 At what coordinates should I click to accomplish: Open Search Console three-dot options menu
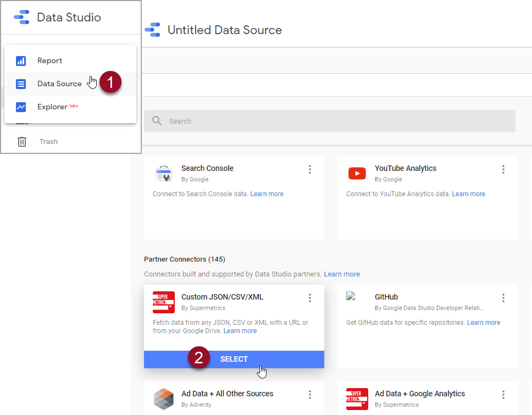coord(310,169)
